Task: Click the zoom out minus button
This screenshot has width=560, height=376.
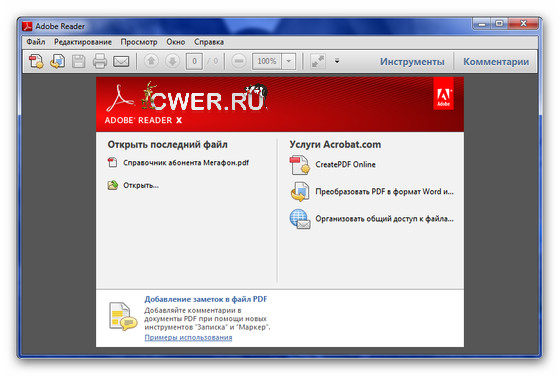Action: (x=239, y=61)
